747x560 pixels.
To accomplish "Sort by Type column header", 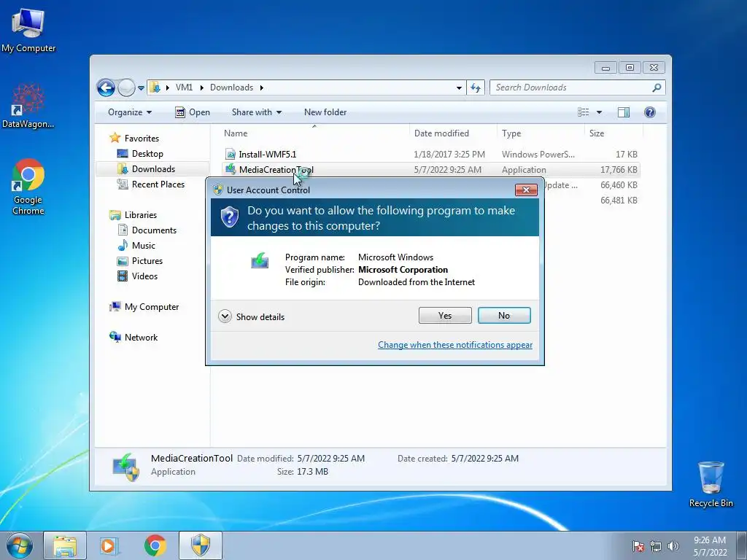I will pos(541,133).
